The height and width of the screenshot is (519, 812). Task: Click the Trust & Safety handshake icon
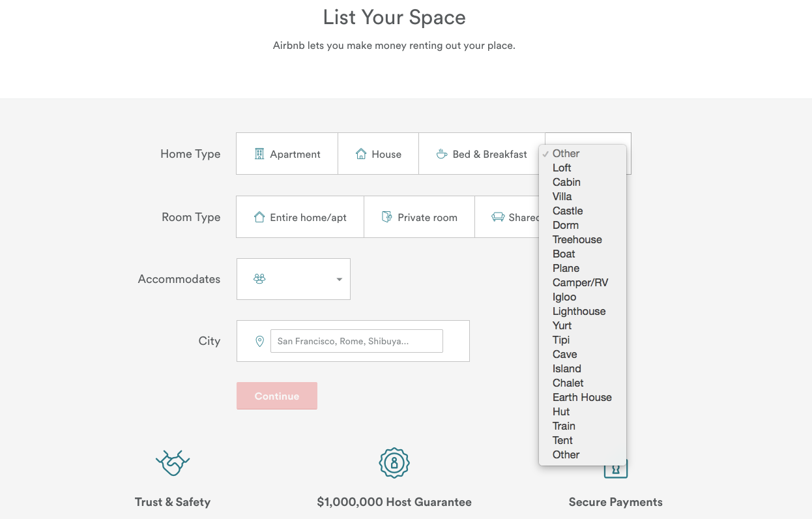point(173,463)
